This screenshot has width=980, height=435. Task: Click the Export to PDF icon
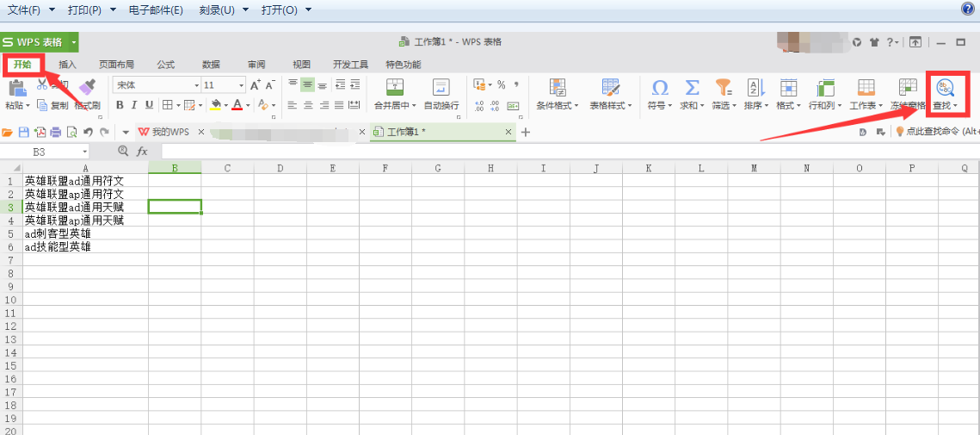point(40,132)
